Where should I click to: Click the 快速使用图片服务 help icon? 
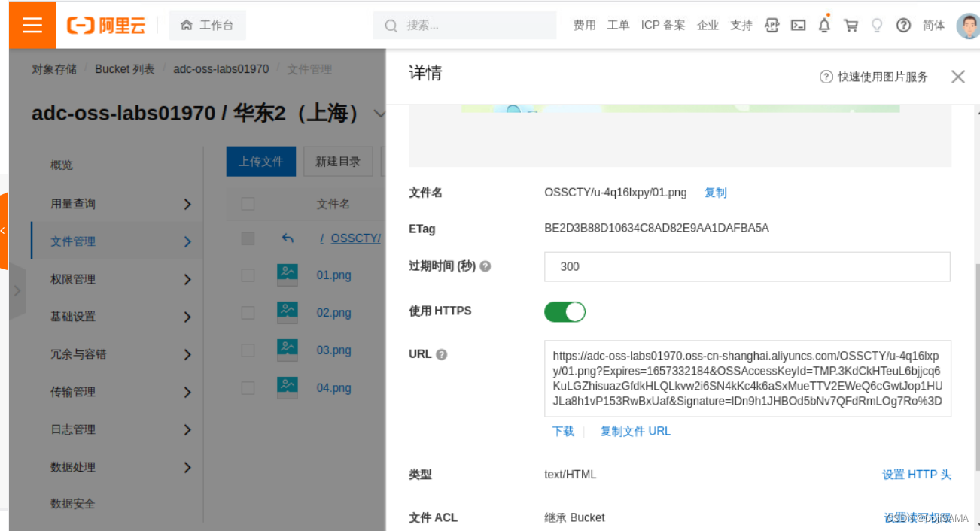click(x=826, y=76)
